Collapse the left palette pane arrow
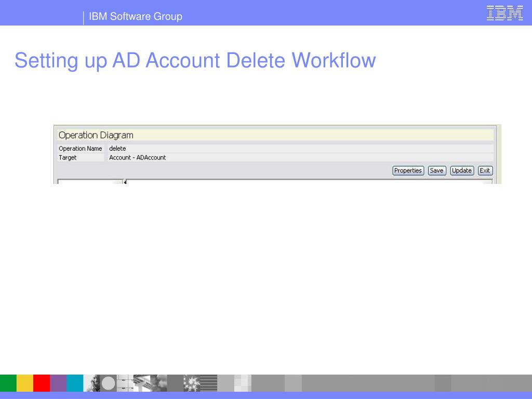Screen dimensions: 532x399 pos(125,182)
